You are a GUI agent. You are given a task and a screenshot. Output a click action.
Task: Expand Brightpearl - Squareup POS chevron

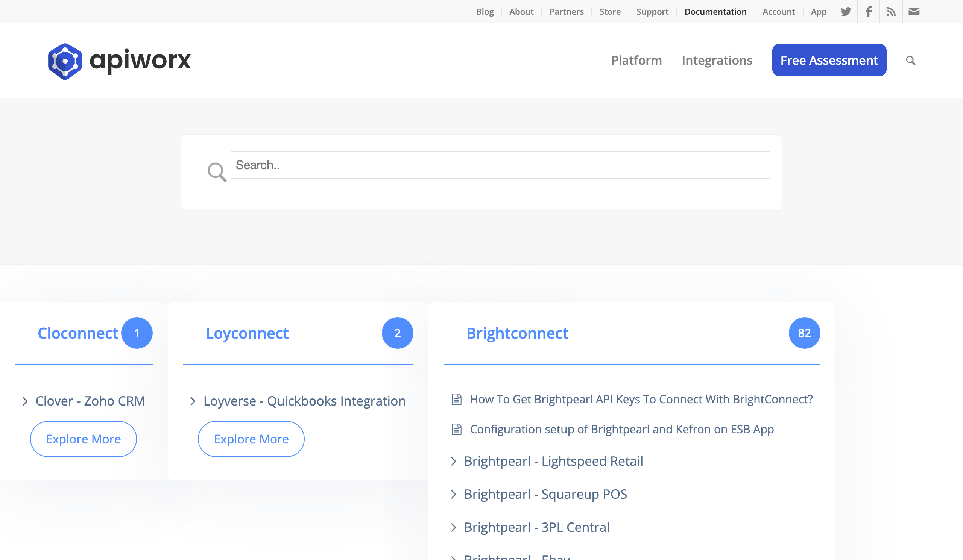coord(454,494)
